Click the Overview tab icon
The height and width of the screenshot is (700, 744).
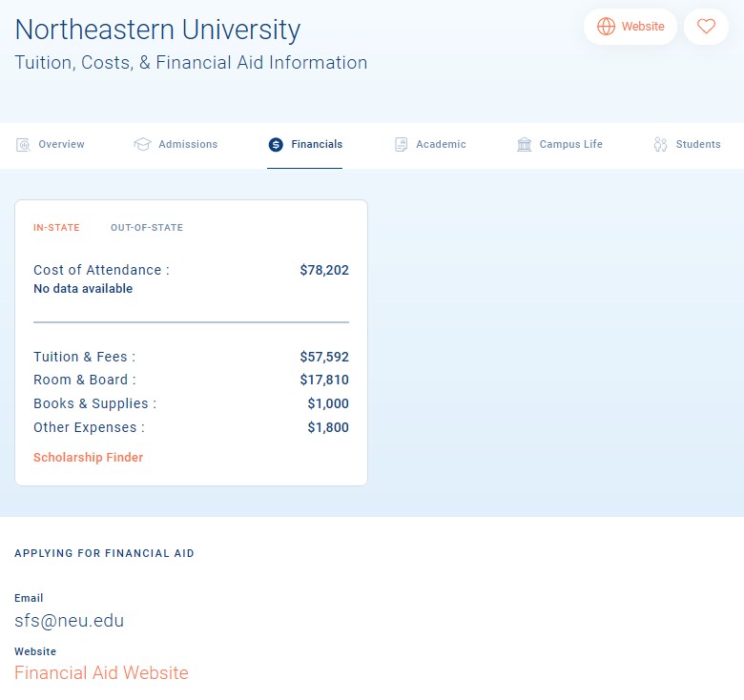pos(23,144)
